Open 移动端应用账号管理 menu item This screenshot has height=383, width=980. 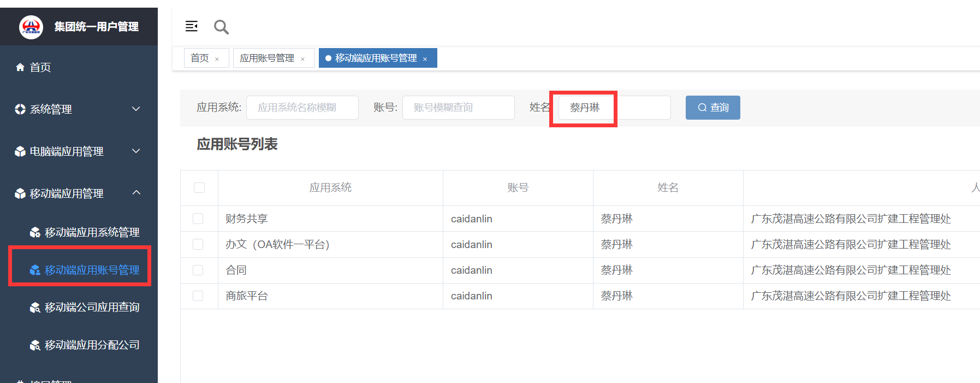[92, 270]
